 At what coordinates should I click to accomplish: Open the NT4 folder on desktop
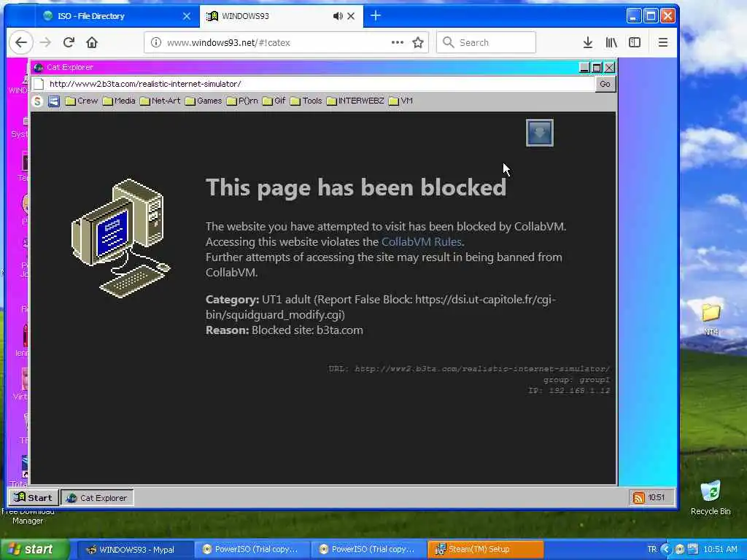(x=711, y=319)
